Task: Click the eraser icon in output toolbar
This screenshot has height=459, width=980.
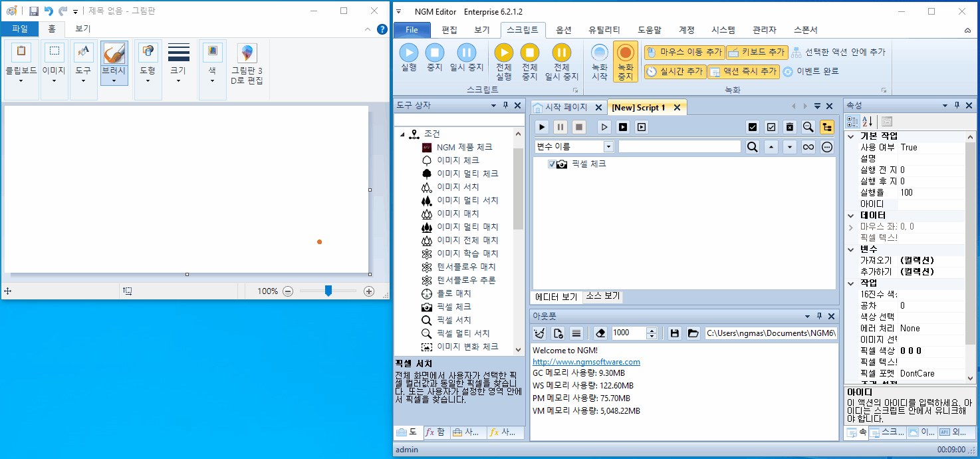Action: 600,333
